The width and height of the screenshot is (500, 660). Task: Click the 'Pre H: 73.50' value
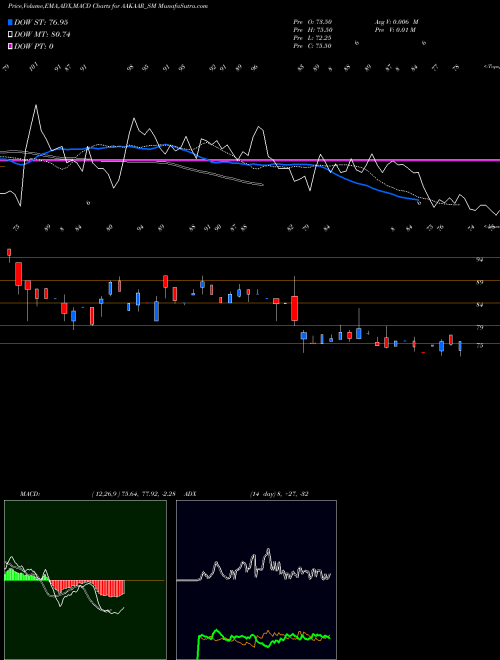click(312, 30)
